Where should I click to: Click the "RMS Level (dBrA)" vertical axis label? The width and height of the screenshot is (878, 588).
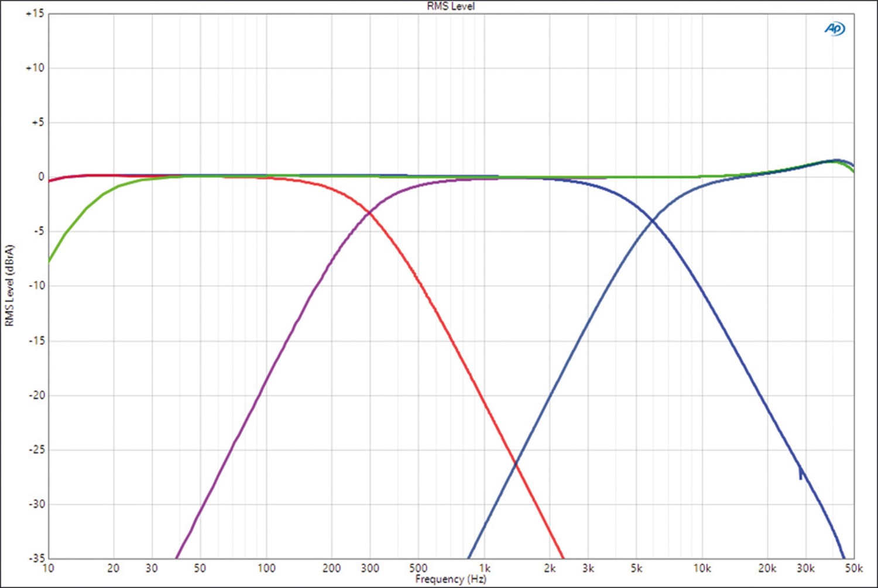pyautogui.click(x=9, y=286)
